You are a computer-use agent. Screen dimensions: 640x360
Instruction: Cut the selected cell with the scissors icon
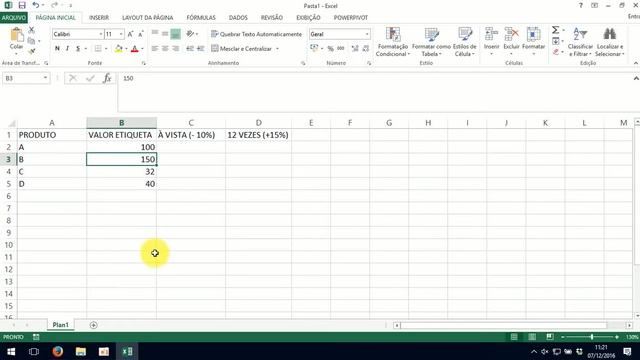pyautogui.click(x=31, y=30)
